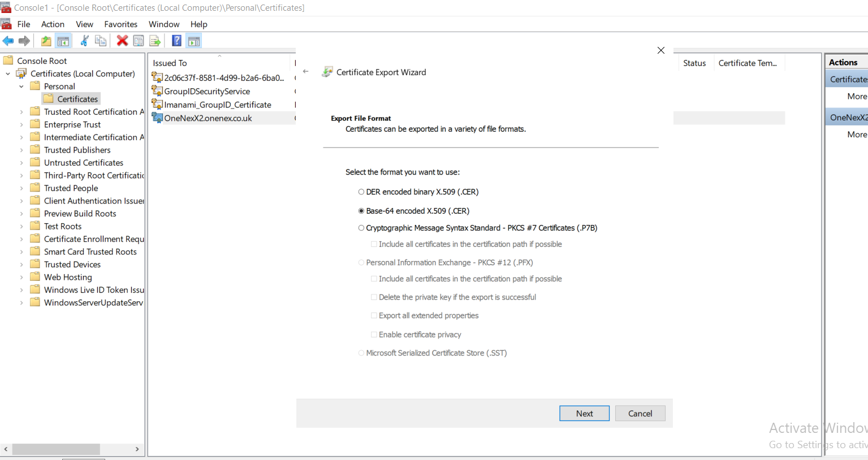The width and height of the screenshot is (868, 460).
Task: Click the red Delete X toolbar icon
Action: tap(120, 40)
